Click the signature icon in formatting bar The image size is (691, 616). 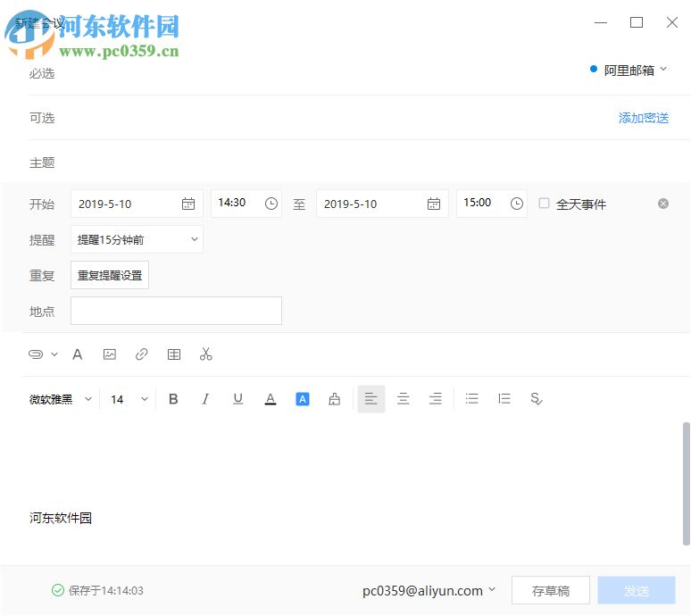tap(537, 399)
